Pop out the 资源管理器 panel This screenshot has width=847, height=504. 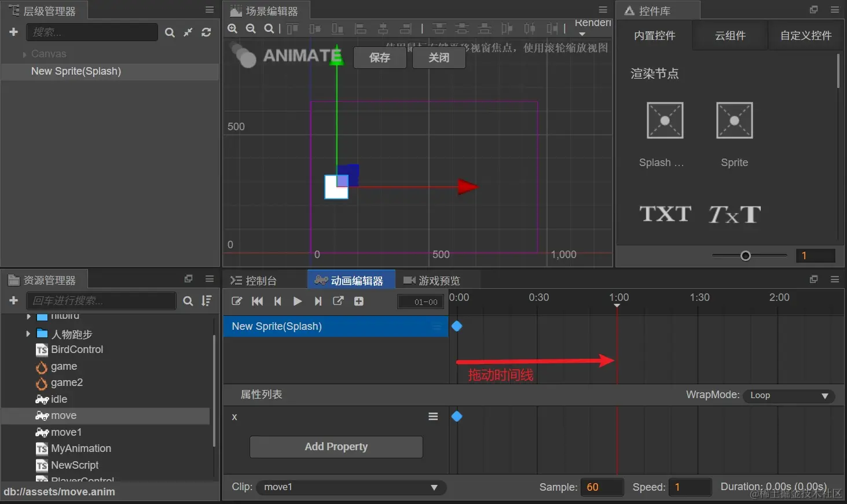tap(188, 279)
